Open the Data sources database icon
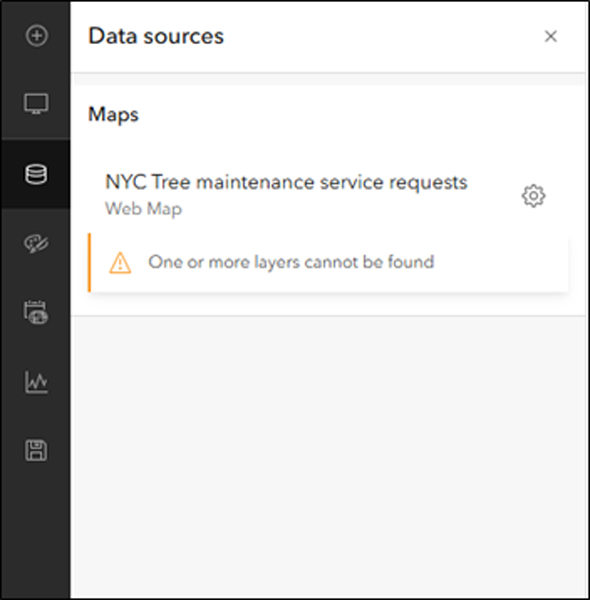Viewport: 590px width, 600px height. click(x=36, y=174)
